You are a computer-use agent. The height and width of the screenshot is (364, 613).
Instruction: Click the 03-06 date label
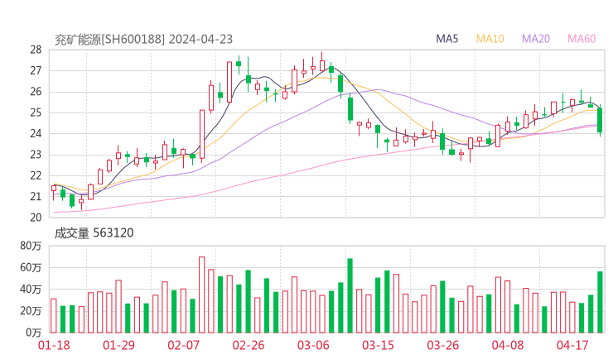pyautogui.click(x=313, y=345)
